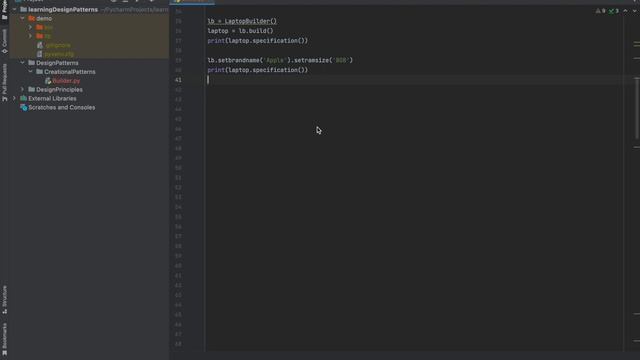This screenshot has height=360, width=640.
Task: Click the green typo count indicator
Action: point(614,11)
